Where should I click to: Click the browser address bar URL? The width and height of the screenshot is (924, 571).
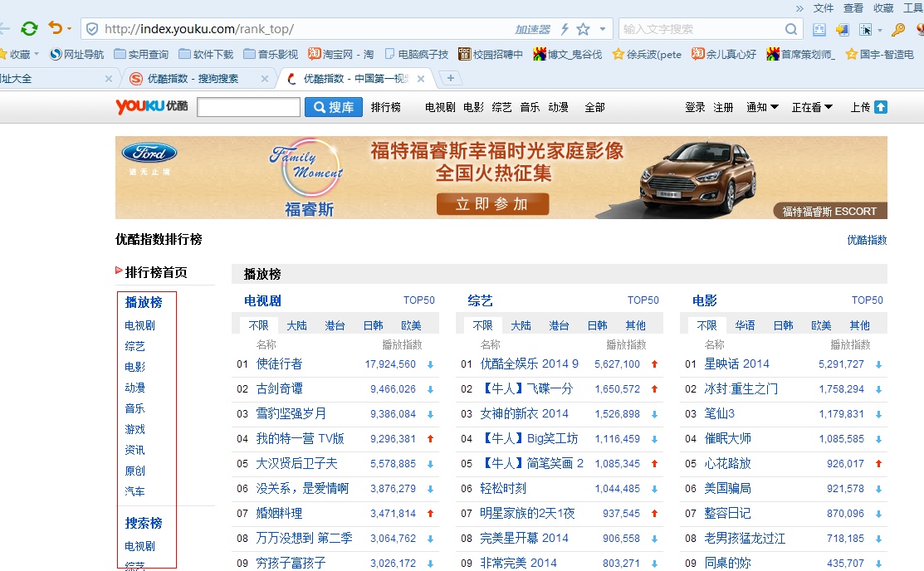[199, 29]
